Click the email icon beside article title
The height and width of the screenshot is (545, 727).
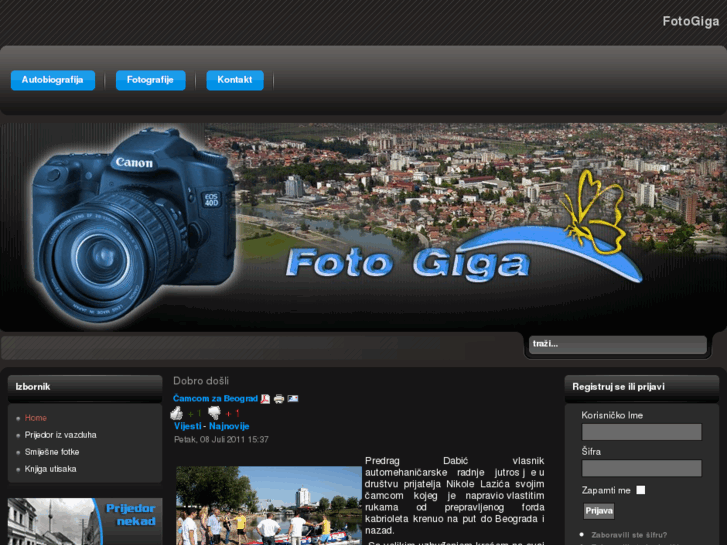coord(293,398)
